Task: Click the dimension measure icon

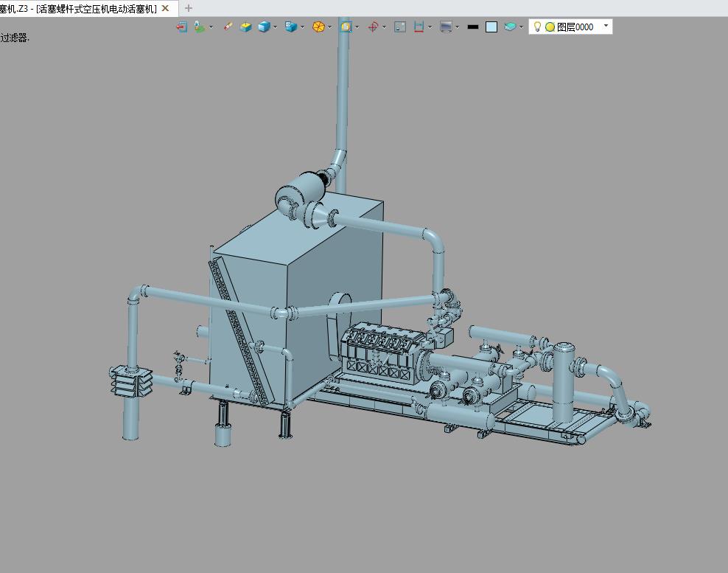Action: point(419,27)
